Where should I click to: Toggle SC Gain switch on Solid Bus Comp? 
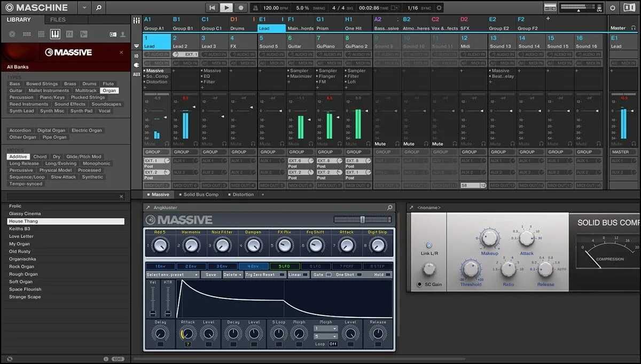(420, 284)
